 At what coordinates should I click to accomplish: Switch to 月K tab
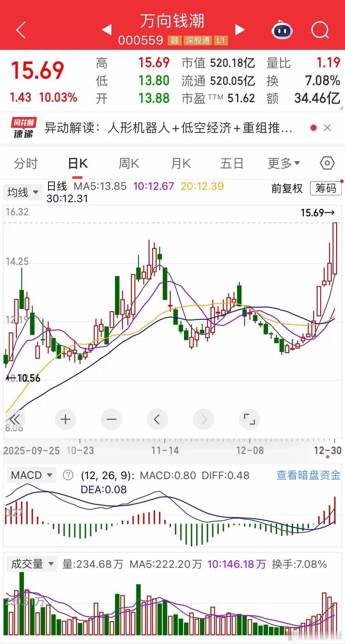(x=181, y=163)
